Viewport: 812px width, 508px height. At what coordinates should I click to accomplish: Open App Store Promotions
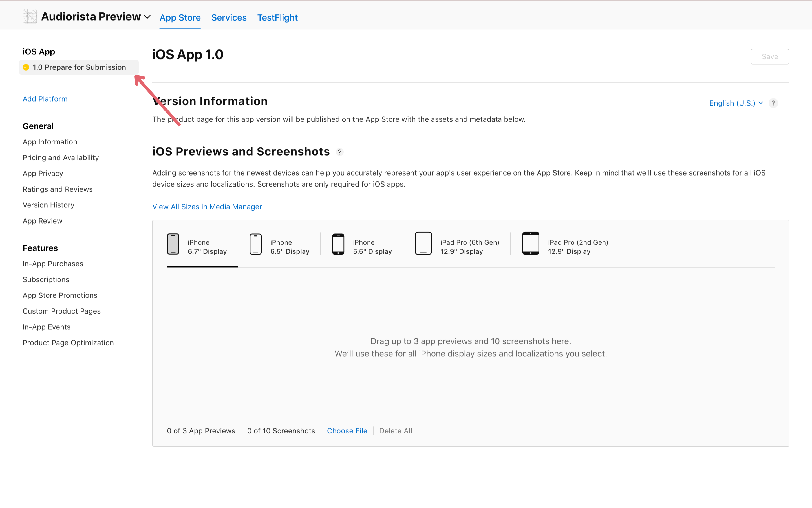pos(60,295)
